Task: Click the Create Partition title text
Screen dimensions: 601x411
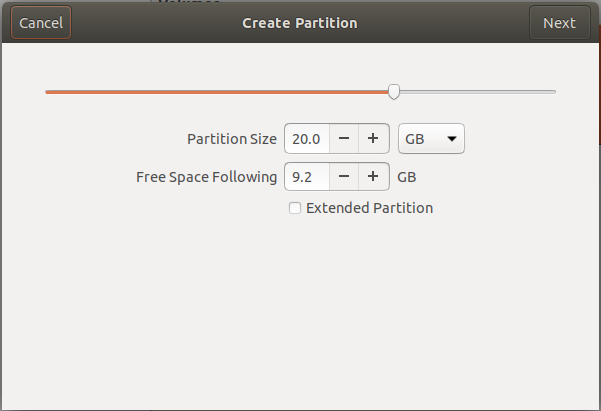Action: click(300, 23)
